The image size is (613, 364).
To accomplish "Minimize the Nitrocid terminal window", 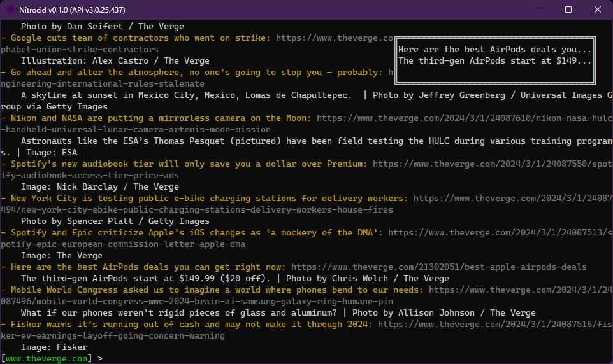I will [x=539, y=10].
